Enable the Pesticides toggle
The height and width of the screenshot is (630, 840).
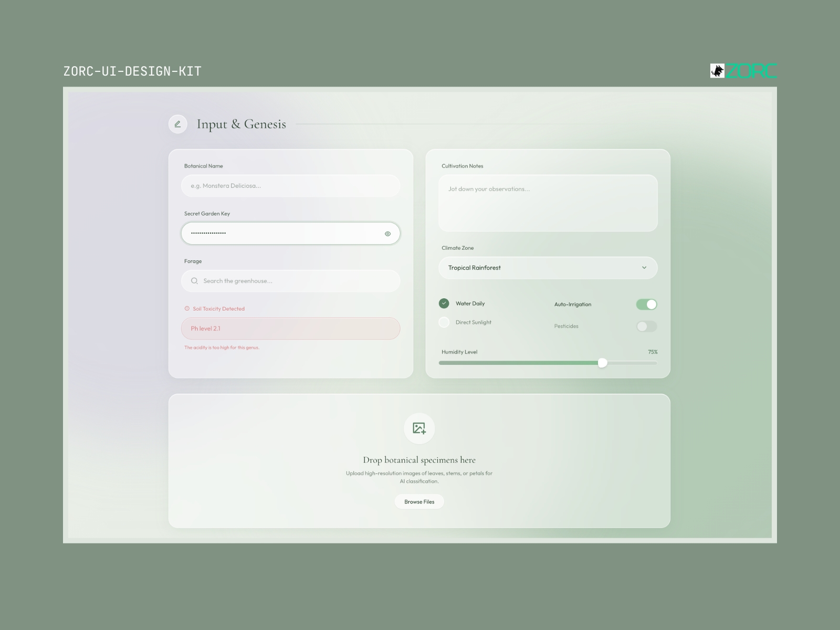tap(647, 327)
